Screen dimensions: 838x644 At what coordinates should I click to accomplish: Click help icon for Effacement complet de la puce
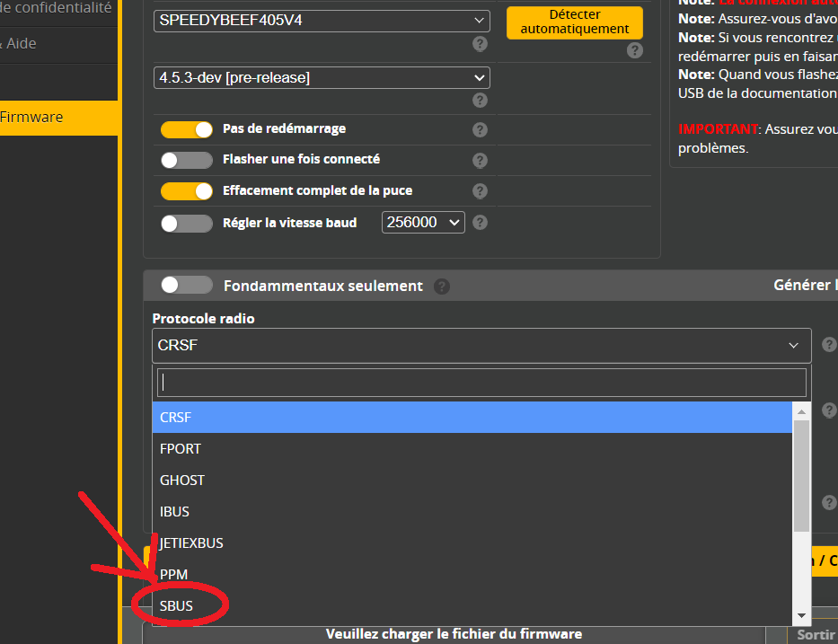click(x=481, y=191)
